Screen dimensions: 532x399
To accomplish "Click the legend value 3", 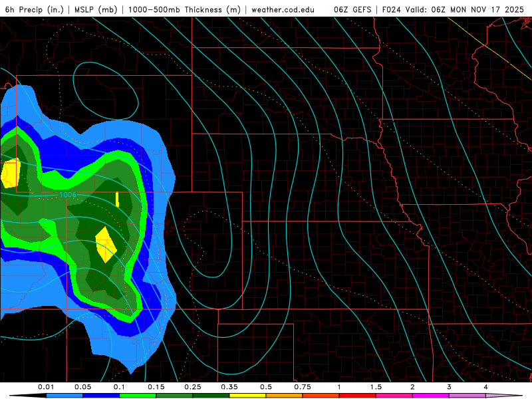I will click(x=450, y=387).
